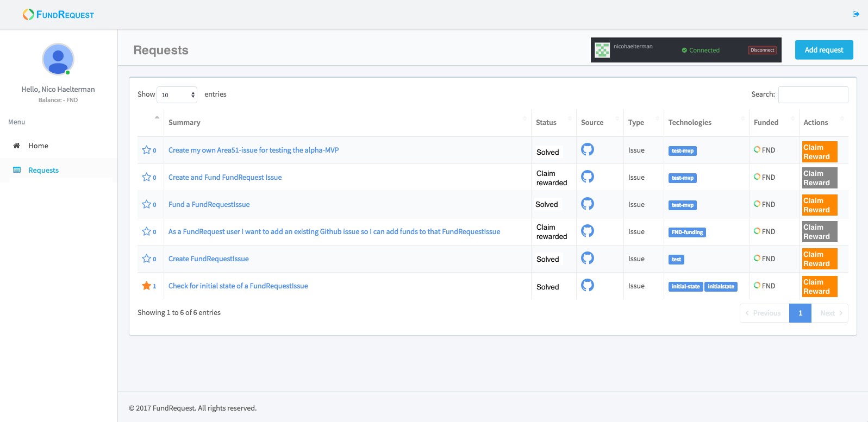Sort table by Funded column
Screen dimensions: 868x422
point(774,122)
